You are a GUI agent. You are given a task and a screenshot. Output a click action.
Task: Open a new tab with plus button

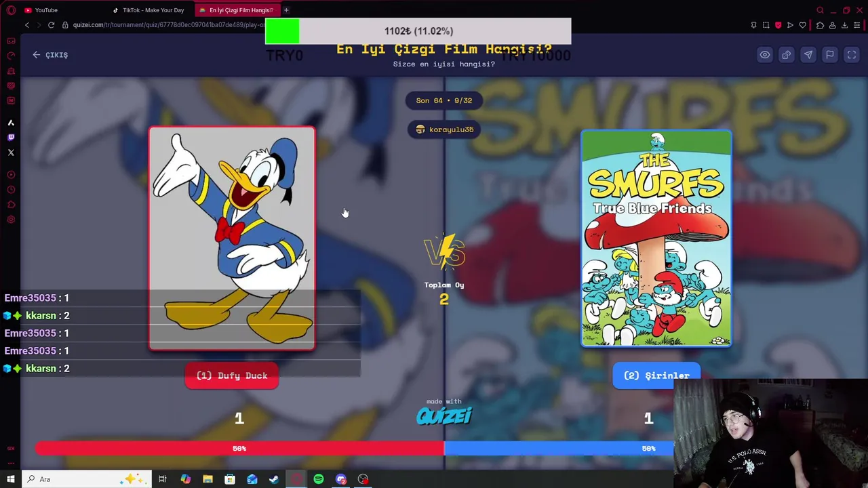click(x=286, y=10)
